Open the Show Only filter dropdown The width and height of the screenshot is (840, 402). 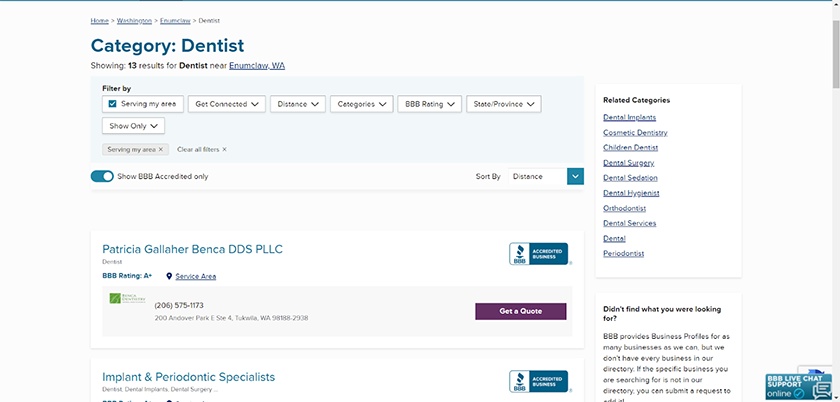point(133,126)
